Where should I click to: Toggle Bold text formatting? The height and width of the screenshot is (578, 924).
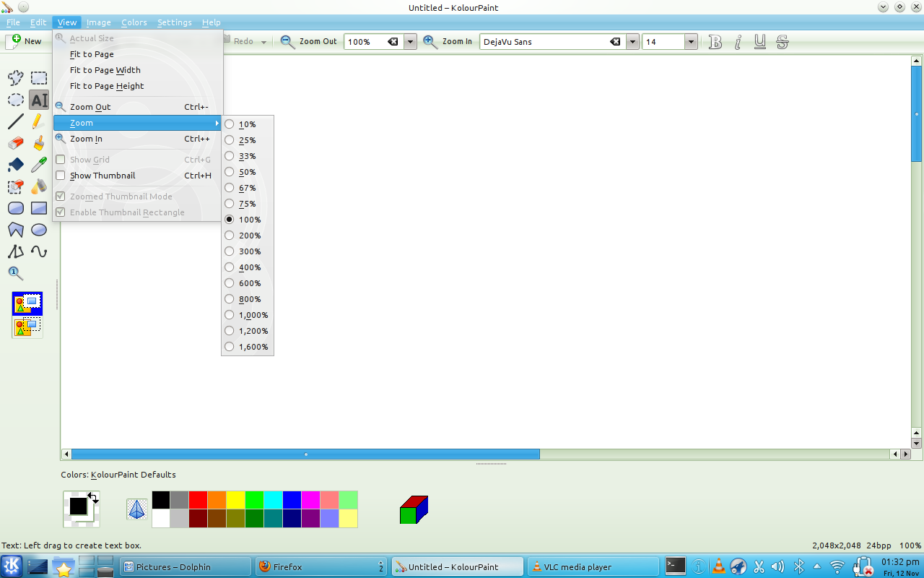[x=715, y=42]
